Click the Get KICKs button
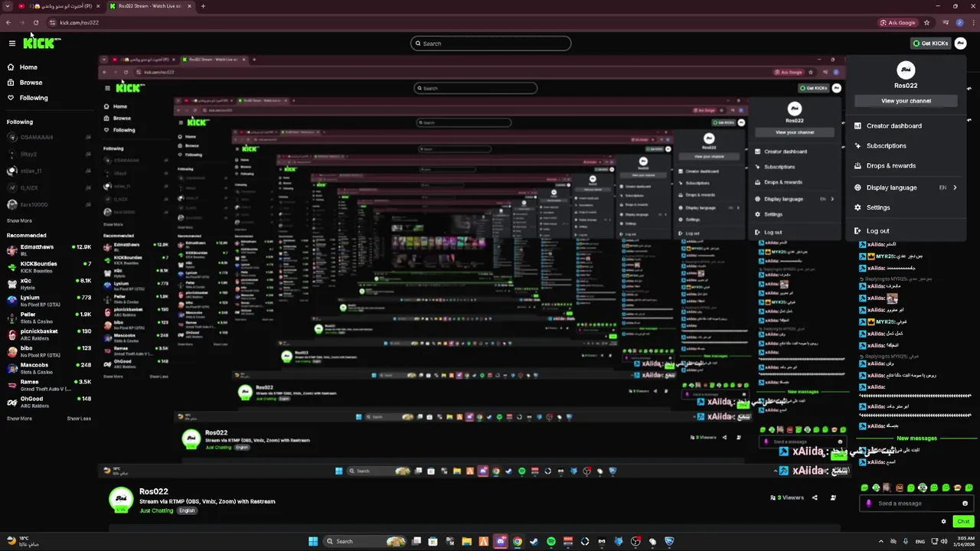This screenshot has width=980, height=551. tap(930, 44)
